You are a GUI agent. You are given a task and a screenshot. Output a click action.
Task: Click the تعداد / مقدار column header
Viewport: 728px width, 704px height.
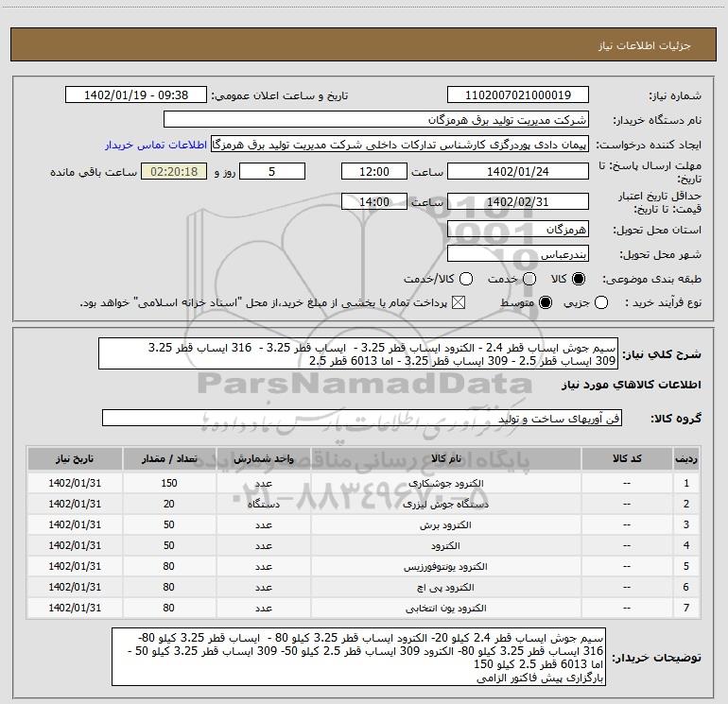tap(169, 458)
